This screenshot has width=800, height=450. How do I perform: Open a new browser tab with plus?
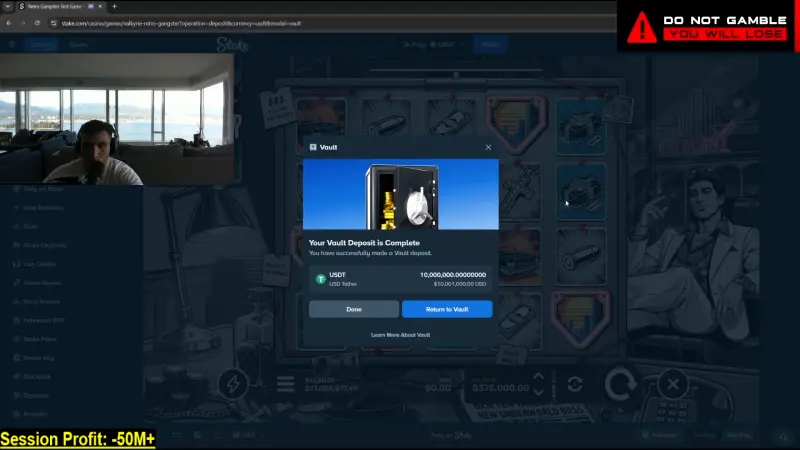pos(114,7)
